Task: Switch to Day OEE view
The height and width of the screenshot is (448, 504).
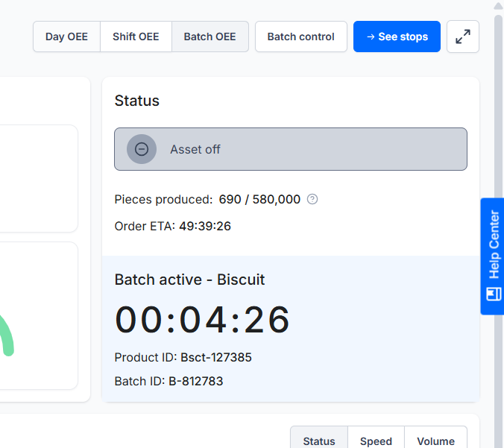Action: (66, 37)
